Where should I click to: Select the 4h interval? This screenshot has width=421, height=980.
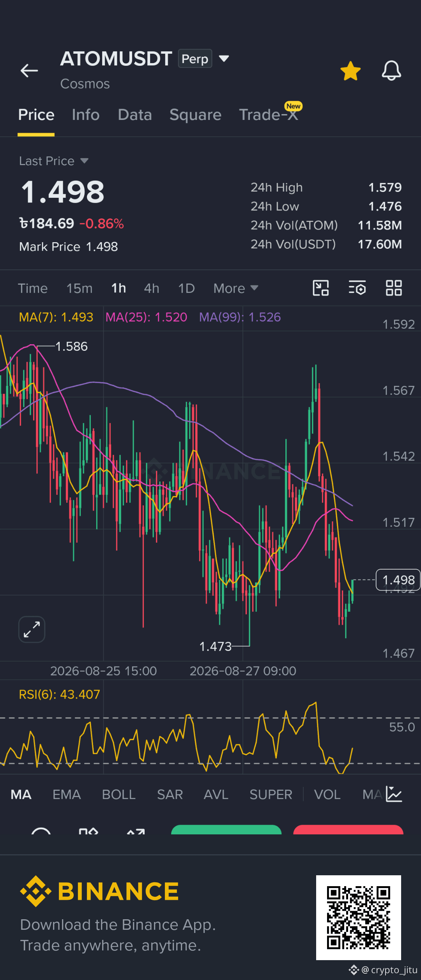152,289
